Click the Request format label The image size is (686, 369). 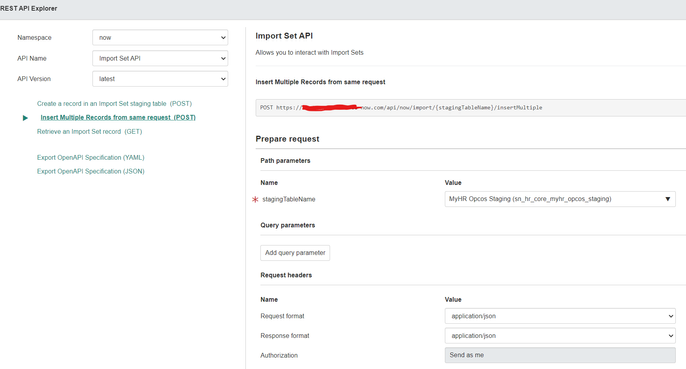(x=282, y=316)
